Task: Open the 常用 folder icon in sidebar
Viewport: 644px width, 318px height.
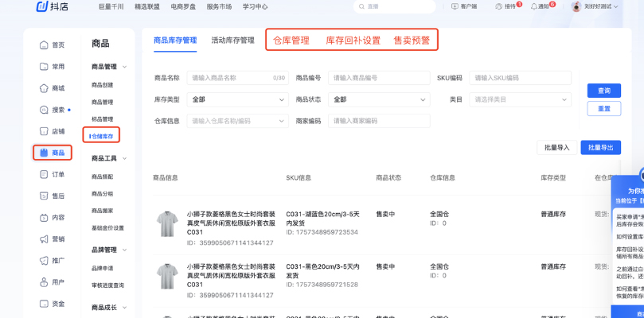Action: (44, 67)
